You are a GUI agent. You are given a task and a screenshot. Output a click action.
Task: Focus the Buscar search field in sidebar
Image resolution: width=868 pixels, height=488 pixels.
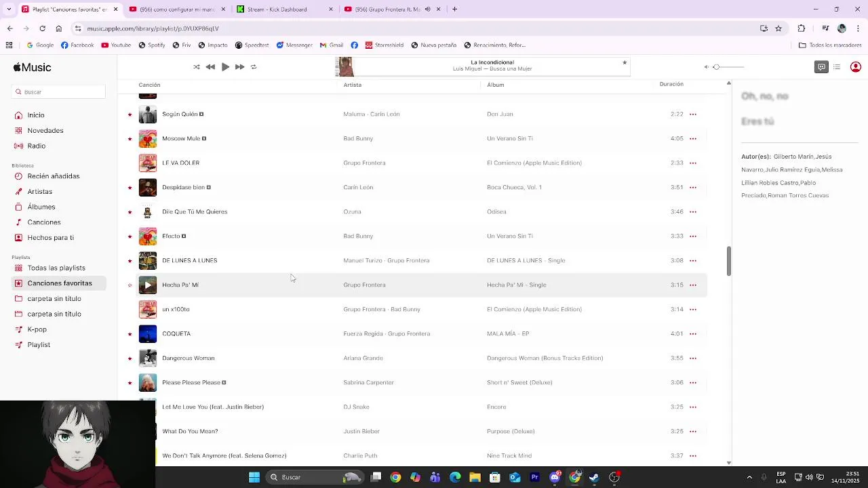click(59, 91)
